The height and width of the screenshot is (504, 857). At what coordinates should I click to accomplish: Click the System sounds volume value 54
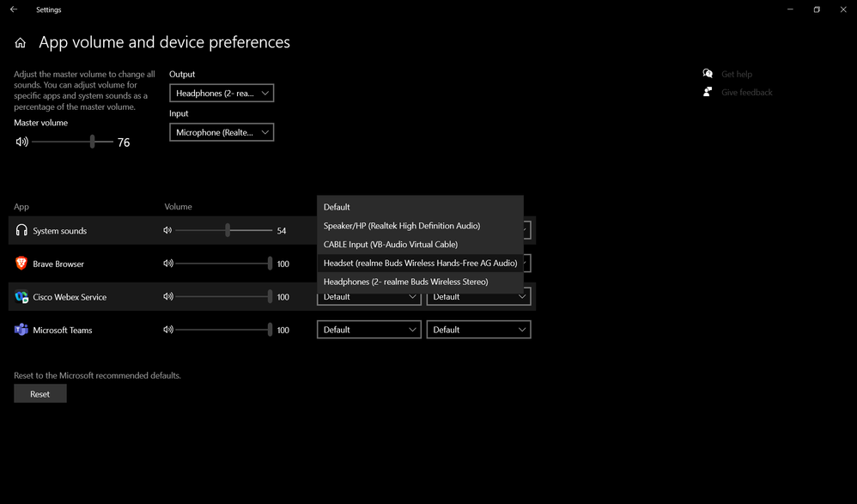coord(282,231)
